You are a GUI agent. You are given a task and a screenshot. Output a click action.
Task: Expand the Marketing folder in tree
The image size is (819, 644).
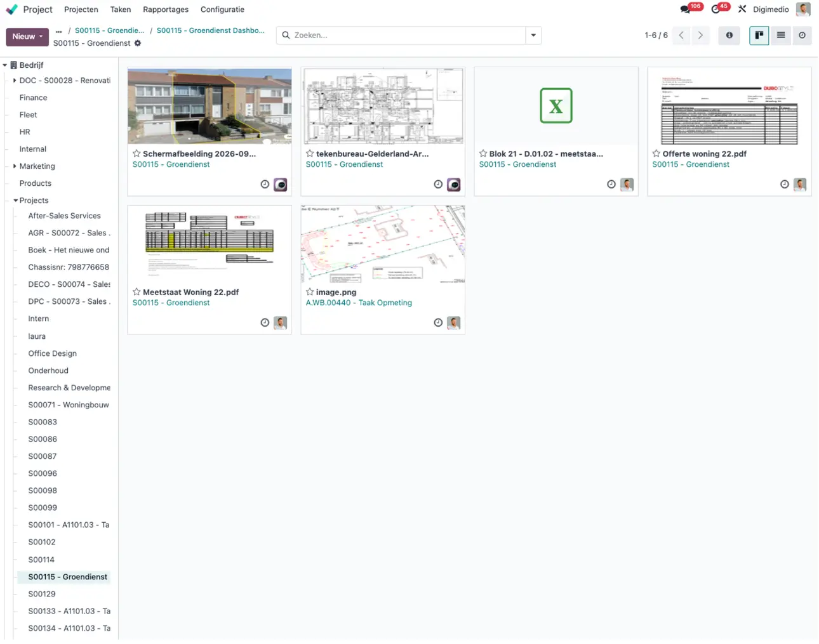pyautogui.click(x=15, y=166)
